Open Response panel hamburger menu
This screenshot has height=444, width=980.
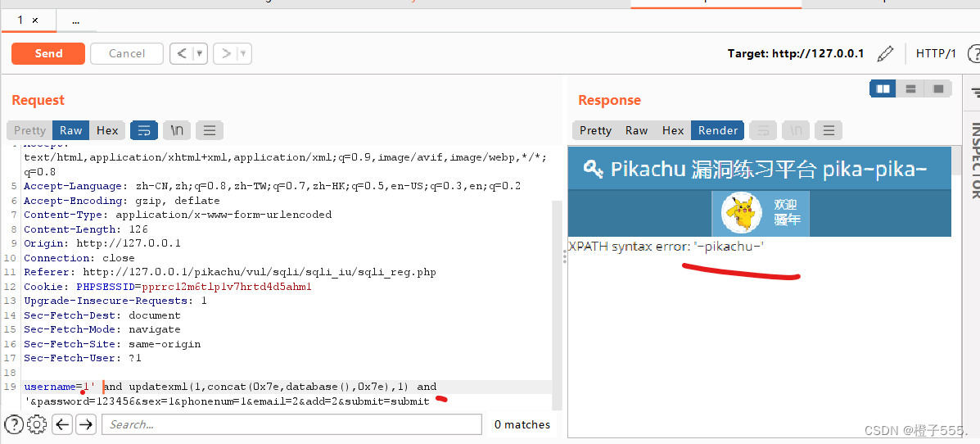tap(828, 130)
